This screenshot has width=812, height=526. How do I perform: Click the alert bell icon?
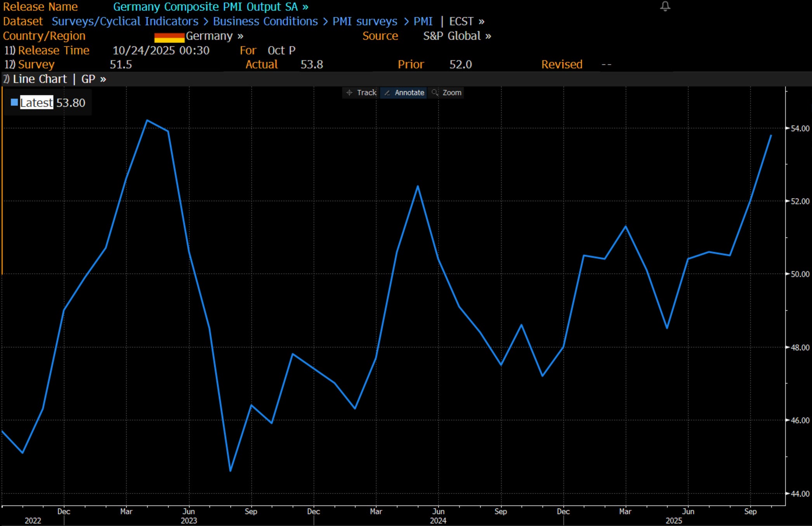click(x=665, y=6)
